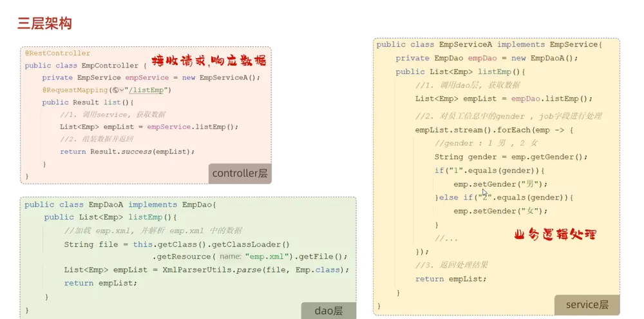This screenshot has width=644, height=319.
Task: Click the comment "//1. 调用dao层, 获取数据"
Action: 468,85
